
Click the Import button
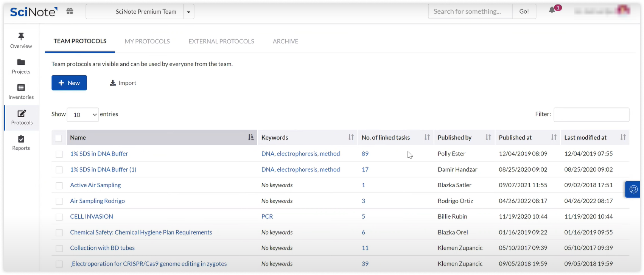123,83
